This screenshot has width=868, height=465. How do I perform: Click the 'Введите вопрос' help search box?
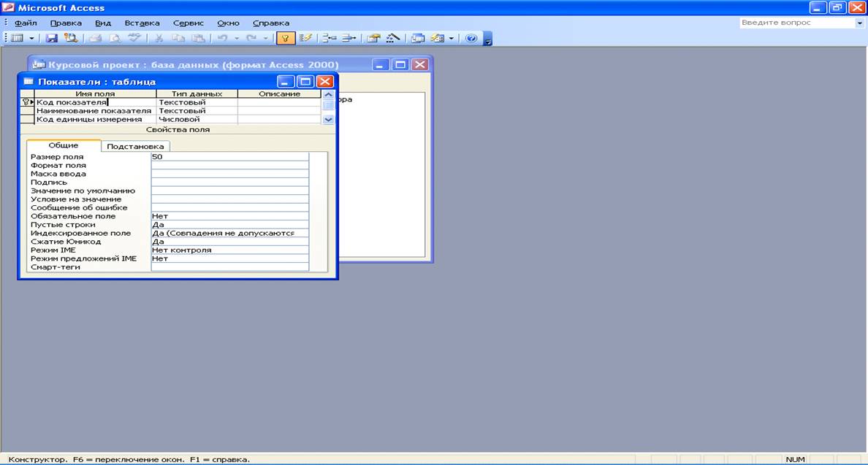(x=797, y=23)
